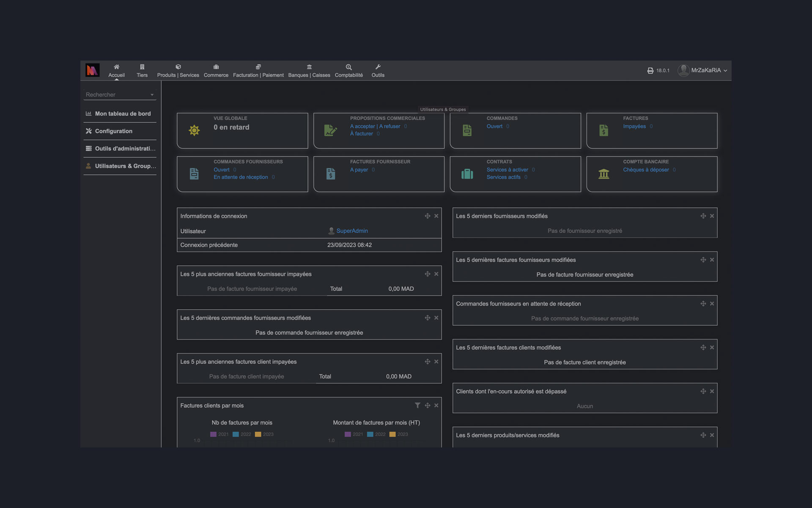
Task: Close the Les 5 derniers fournisseurs modifiés box
Action: [712, 216]
